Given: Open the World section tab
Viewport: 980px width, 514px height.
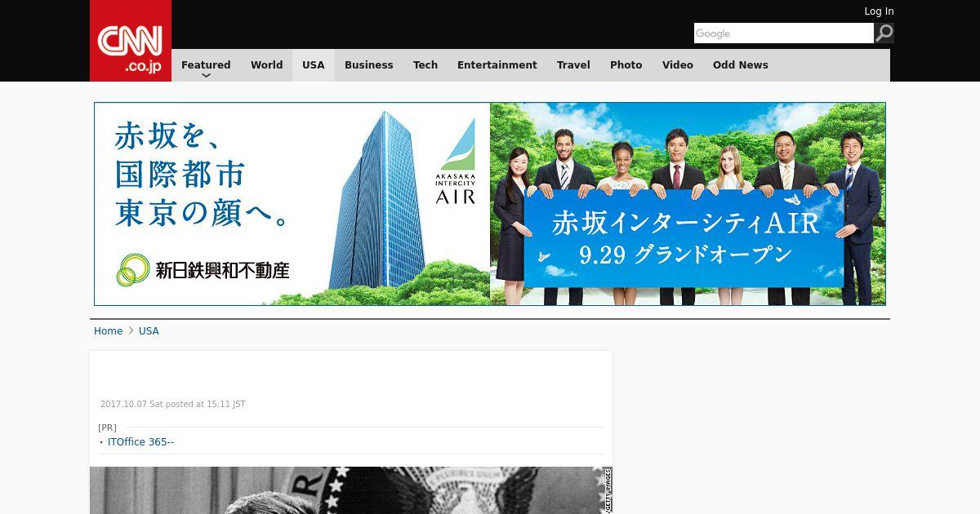Looking at the screenshot, I should click(267, 65).
